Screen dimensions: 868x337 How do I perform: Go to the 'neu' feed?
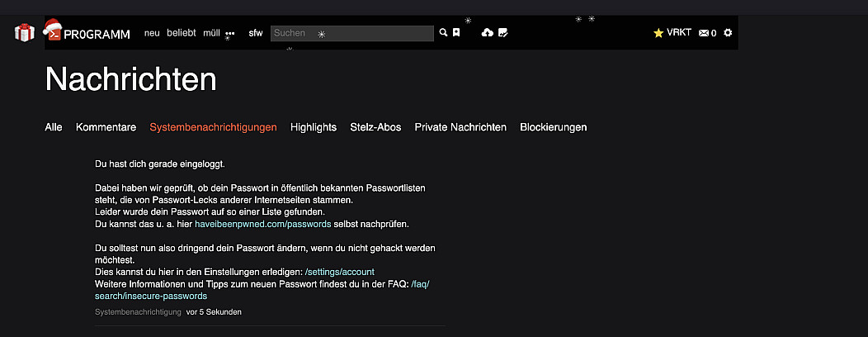(x=152, y=33)
